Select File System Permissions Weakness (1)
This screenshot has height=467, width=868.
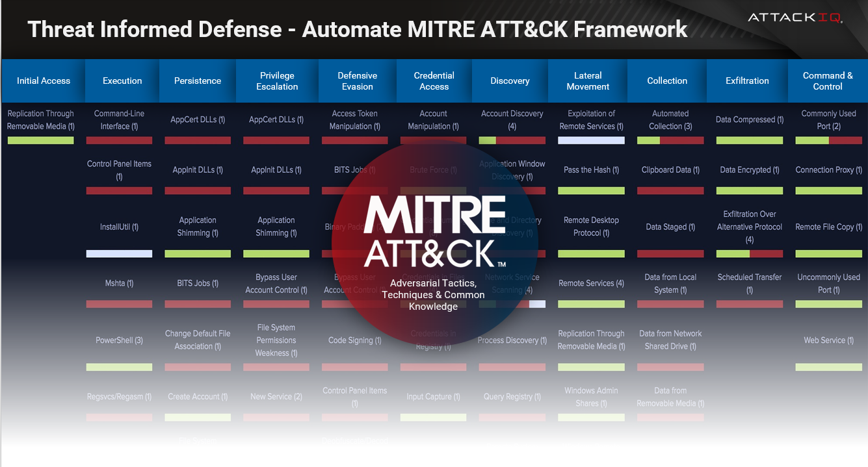tap(276, 340)
